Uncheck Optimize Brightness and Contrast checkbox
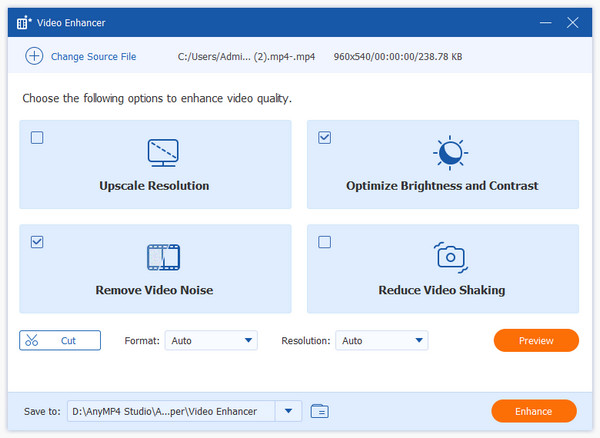 click(324, 138)
